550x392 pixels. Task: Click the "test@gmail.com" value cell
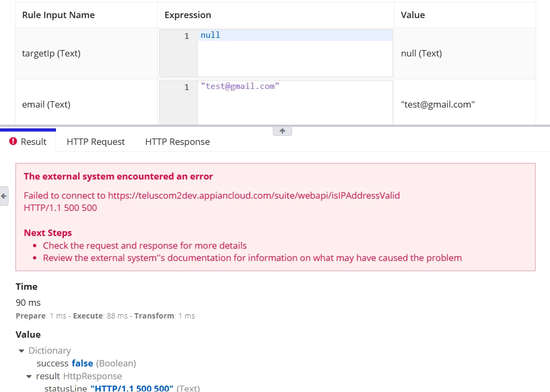tap(438, 104)
